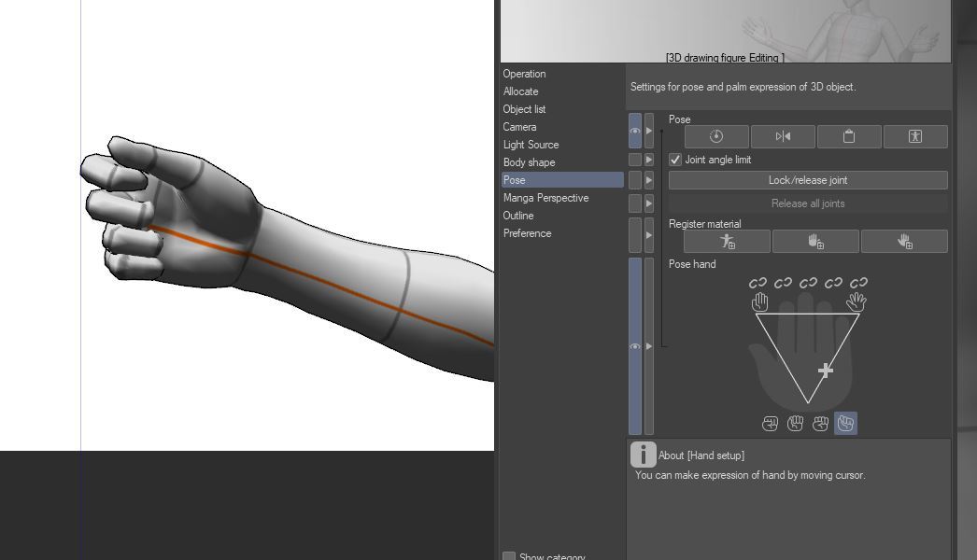Toggle the second finger lock chain icon
Viewport: 977px width, 560px height.
point(784,283)
